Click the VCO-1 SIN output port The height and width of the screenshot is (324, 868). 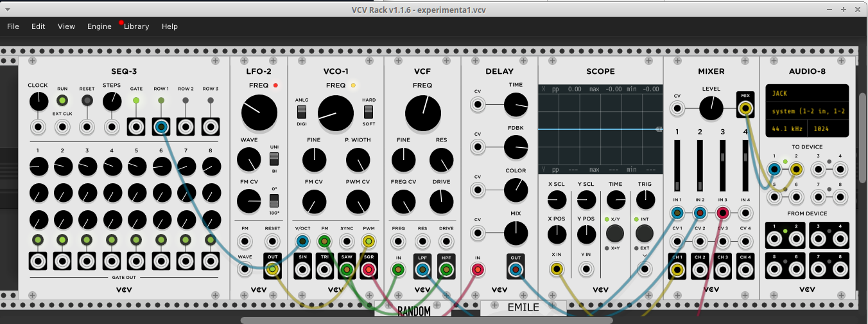[x=303, y=269]
